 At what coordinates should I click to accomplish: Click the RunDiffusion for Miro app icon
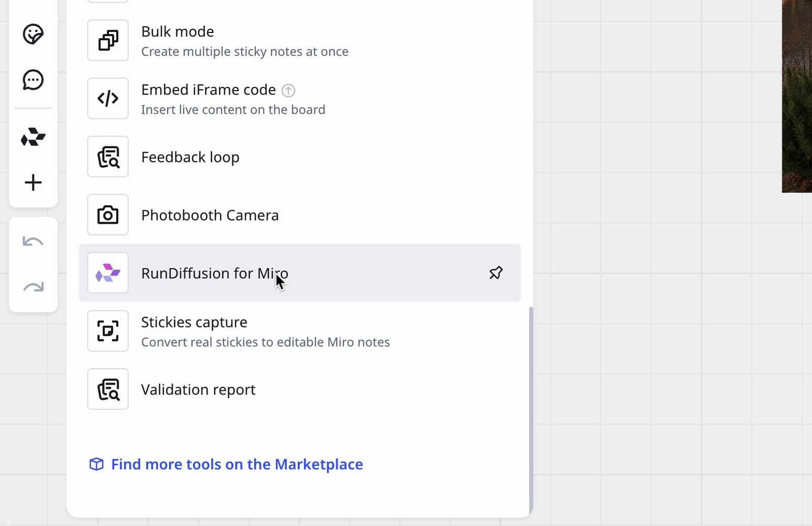click(108, 273)
